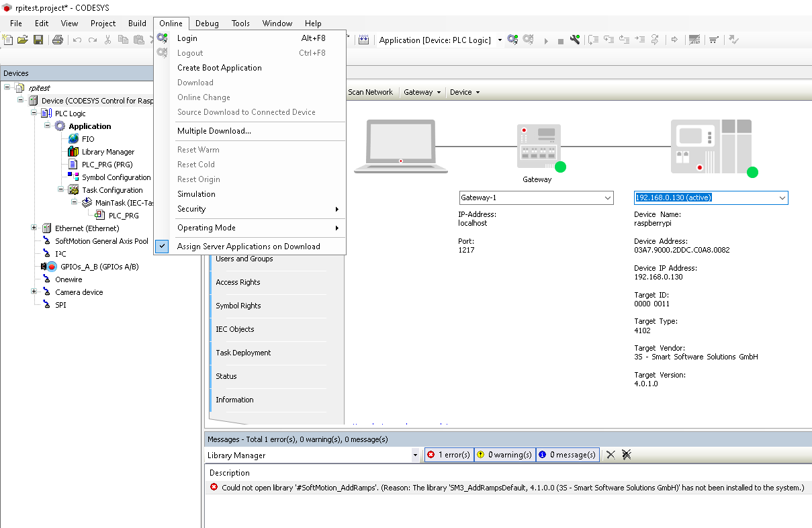Image resolution: width=812 pixels, height=528 pixels.
Task: Click the toolbar Logout gear icon
Action: tap(529, 40)
